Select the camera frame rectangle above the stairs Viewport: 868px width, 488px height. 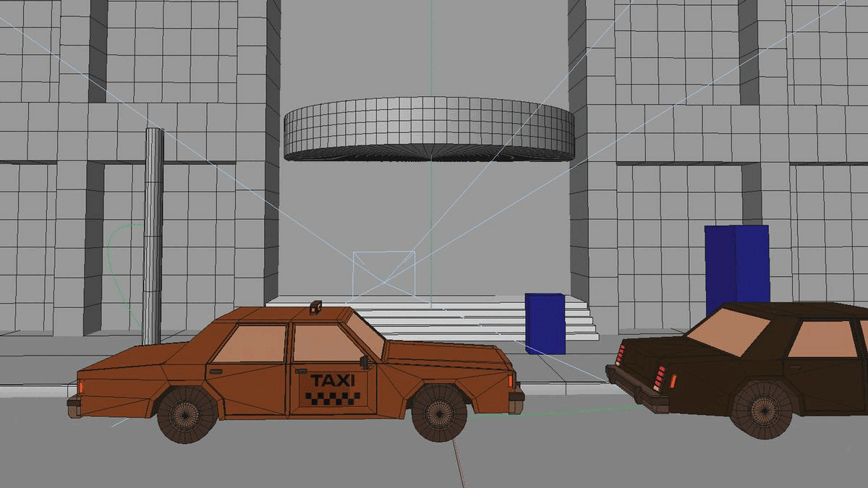pyautogui.click(x=384, y=275)
